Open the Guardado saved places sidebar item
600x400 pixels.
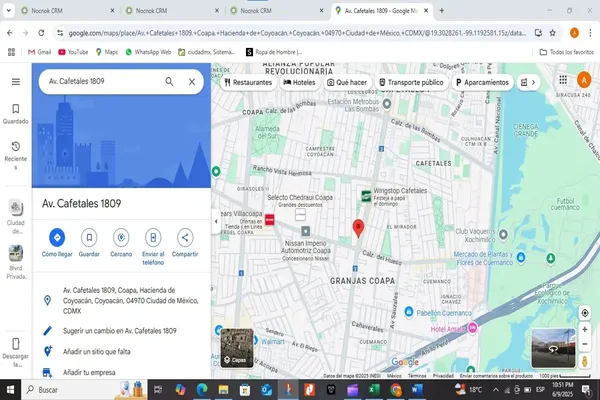tap(15, 112)
